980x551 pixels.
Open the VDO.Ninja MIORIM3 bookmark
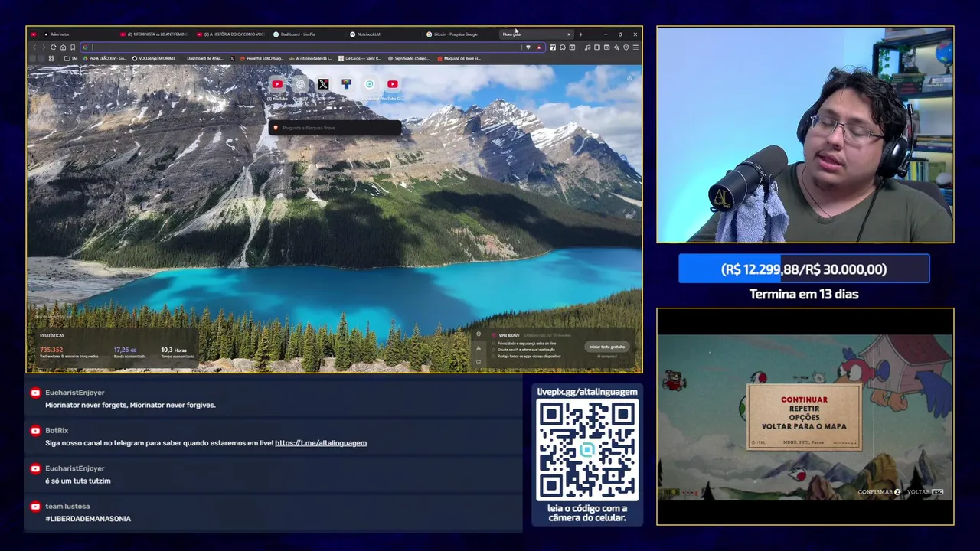tap(154, 58)
